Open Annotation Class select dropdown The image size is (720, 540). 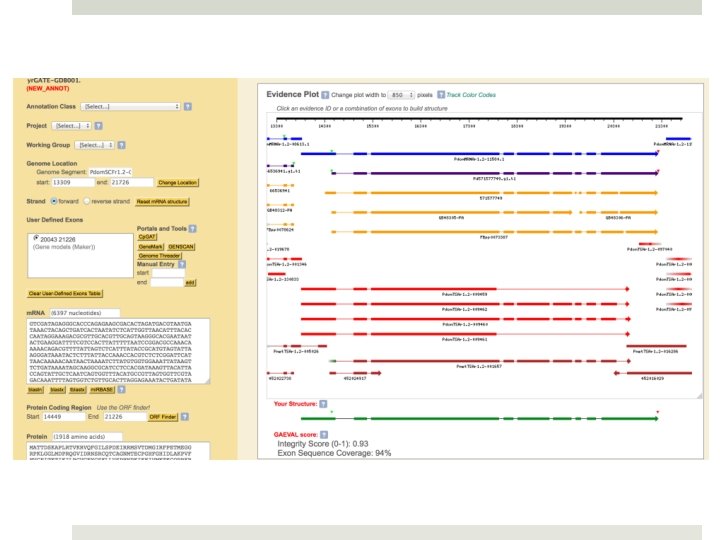(130, 107)
